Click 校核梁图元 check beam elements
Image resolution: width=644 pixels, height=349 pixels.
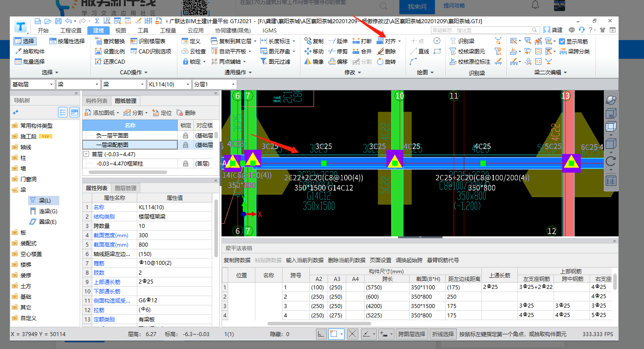[x=468, y=51]
